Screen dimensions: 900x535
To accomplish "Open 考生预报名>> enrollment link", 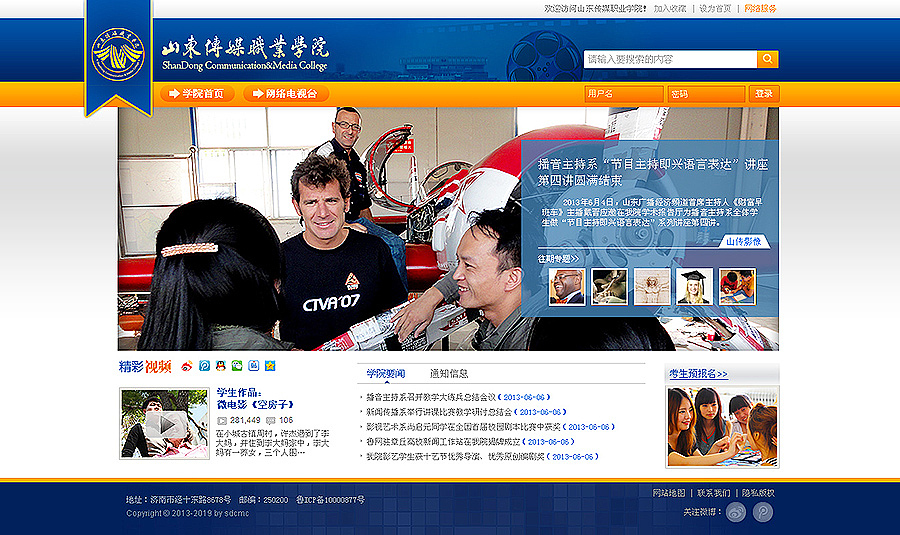I will click(698, 374).
